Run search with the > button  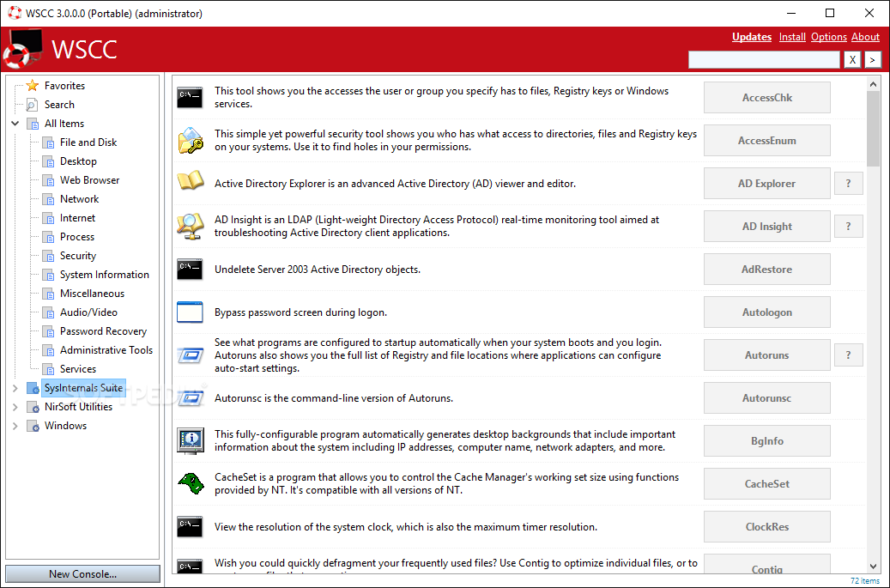[872, 59]
